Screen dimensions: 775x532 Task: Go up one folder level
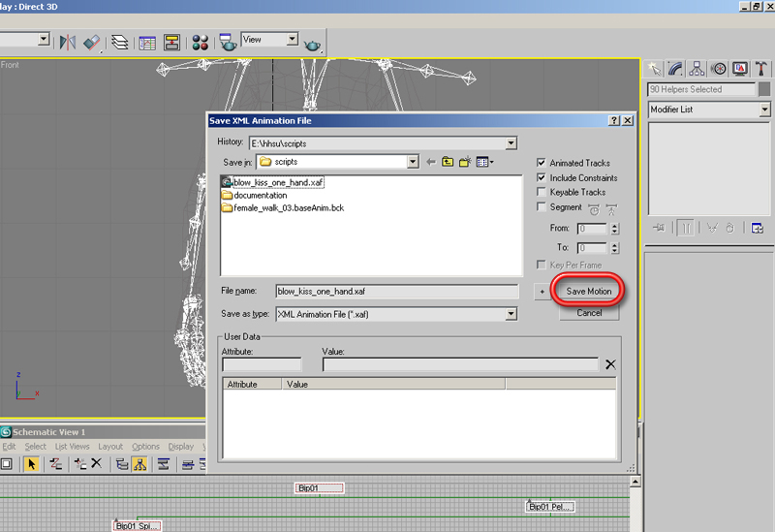448,162
